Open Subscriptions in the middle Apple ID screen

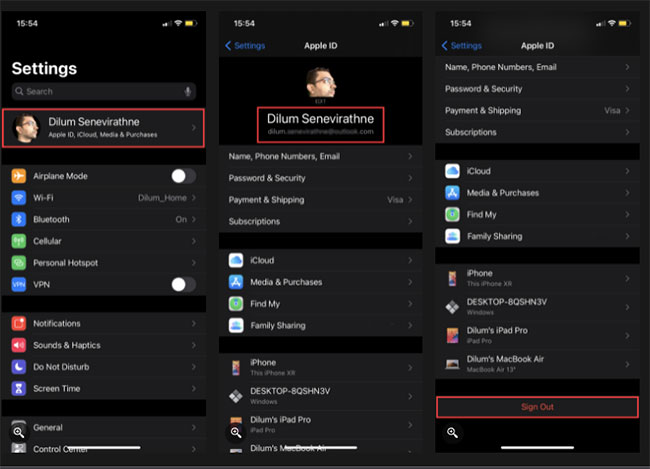click(320, 221)
